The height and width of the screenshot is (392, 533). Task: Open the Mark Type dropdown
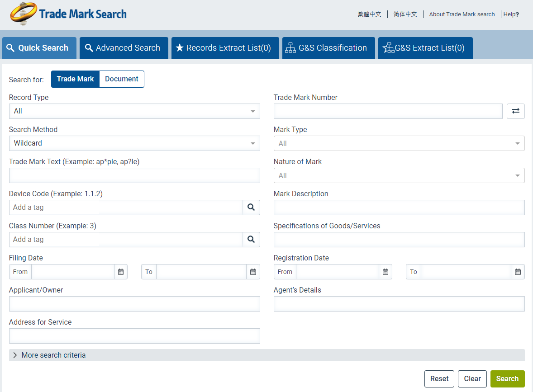pyautogui.click(x=399, y=143)
